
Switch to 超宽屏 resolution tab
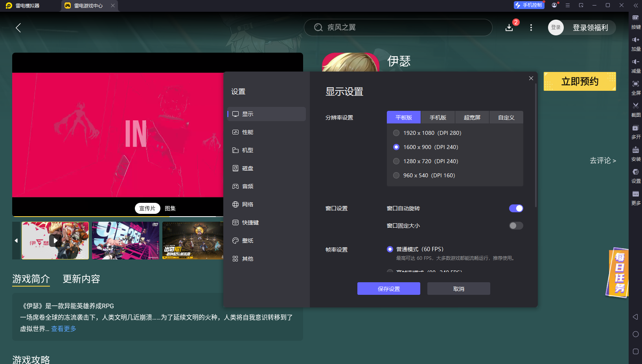(x=472, y=117)
